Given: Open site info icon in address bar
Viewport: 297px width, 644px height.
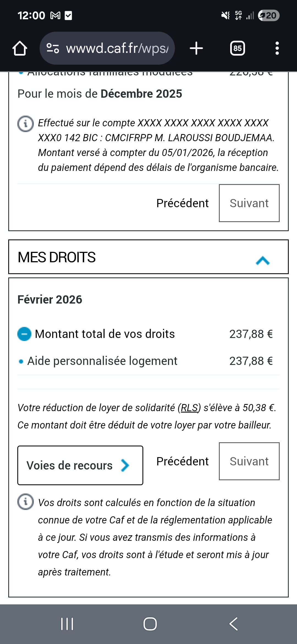Looking at the screenshot, I should 53,48.
